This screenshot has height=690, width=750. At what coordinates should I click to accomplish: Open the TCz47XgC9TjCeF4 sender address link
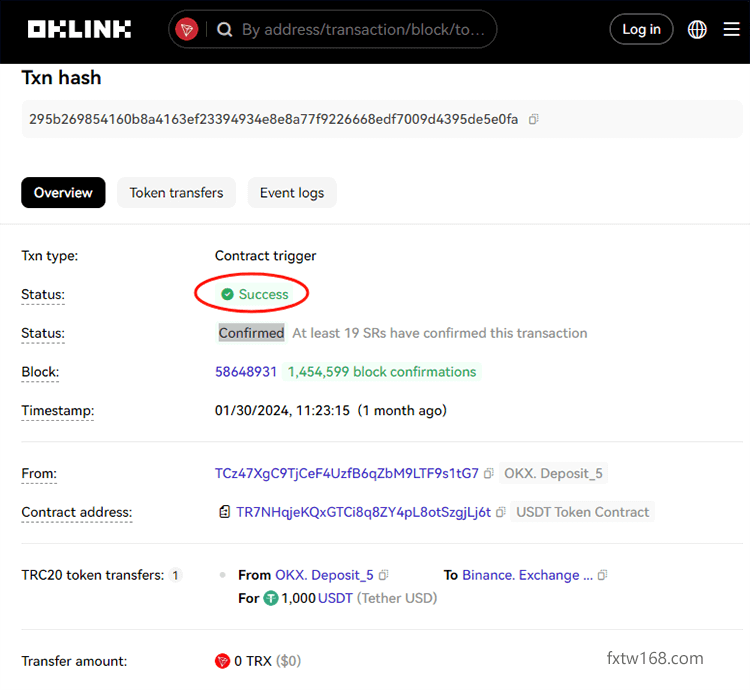pos(347,474)
